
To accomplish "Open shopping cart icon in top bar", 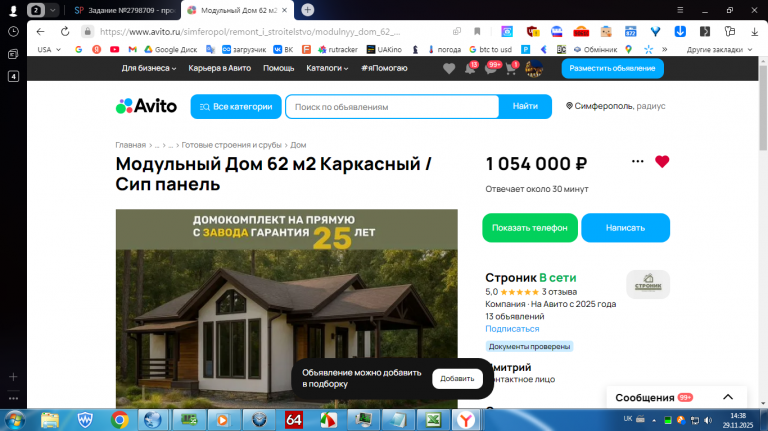I will [x=511, y=69].
